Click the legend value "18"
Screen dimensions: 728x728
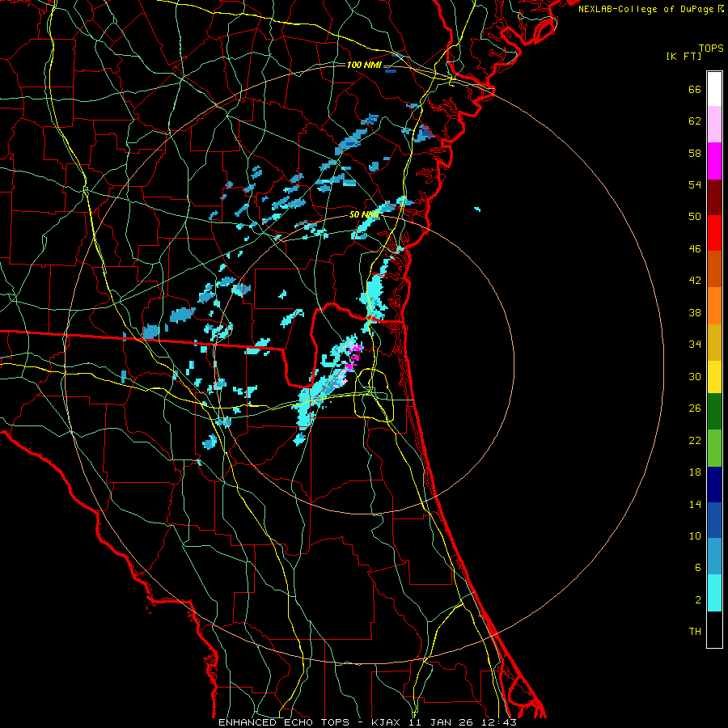pyautogui.click(x=695, y=472)
